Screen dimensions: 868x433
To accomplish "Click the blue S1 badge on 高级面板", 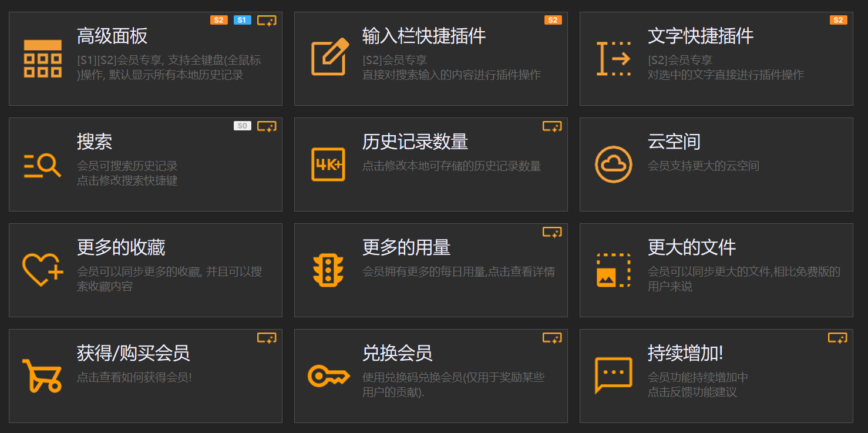I will coord(242,20).
